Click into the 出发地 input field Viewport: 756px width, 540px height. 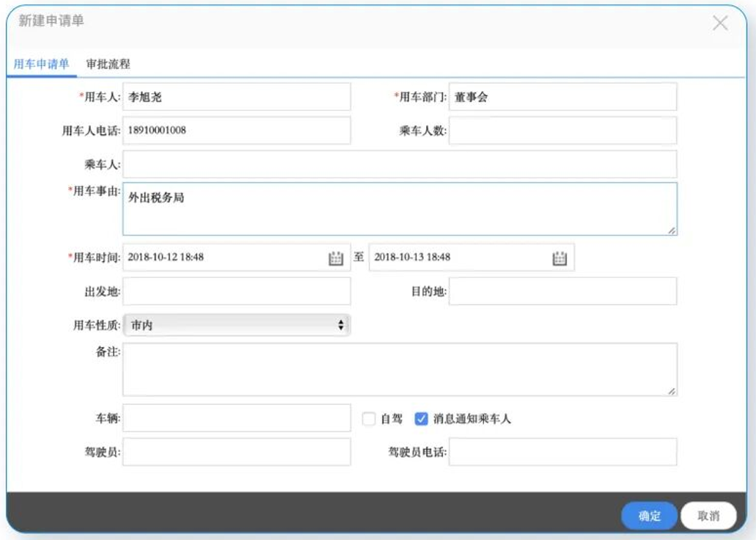coord(237,291)
